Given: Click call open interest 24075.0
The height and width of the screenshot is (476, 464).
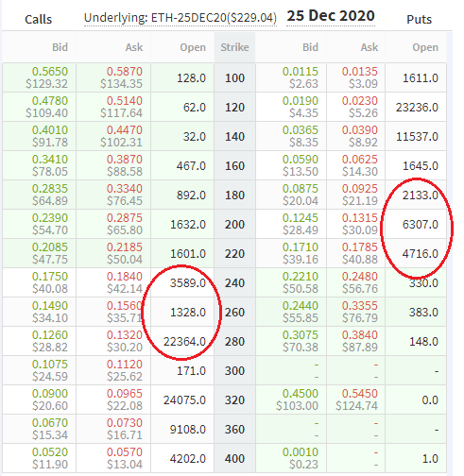Looking at the screenshot, I should 184,400.
